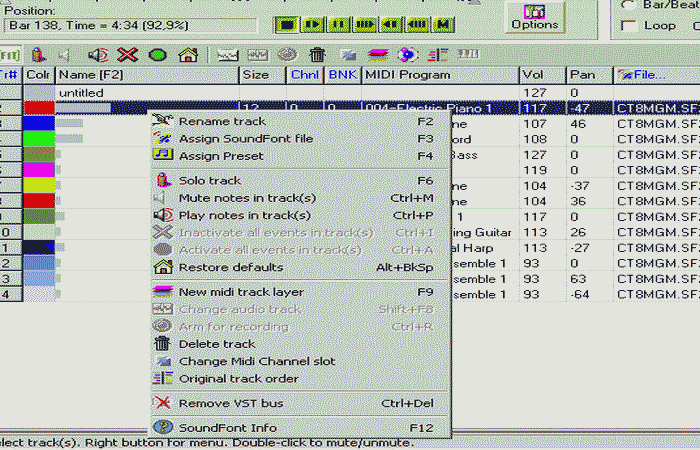
Task: Click the Solo track toolbar icon
Action: pos(38,54)
